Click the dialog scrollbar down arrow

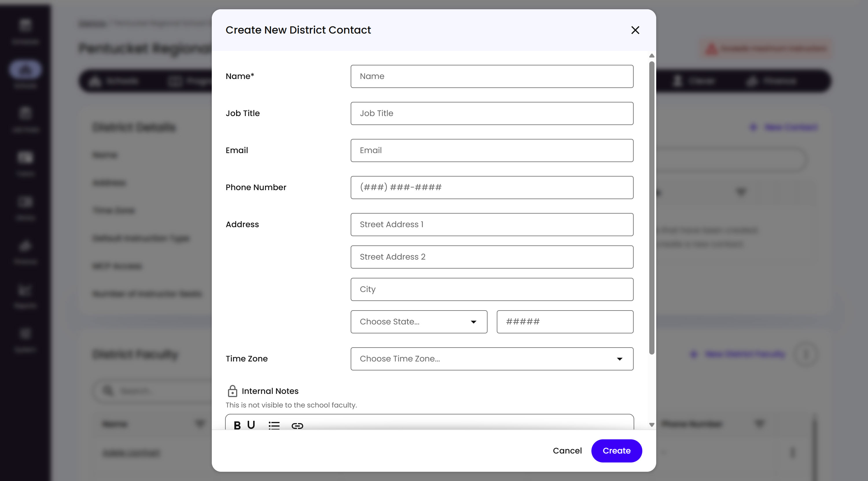[x=652, y=425]
